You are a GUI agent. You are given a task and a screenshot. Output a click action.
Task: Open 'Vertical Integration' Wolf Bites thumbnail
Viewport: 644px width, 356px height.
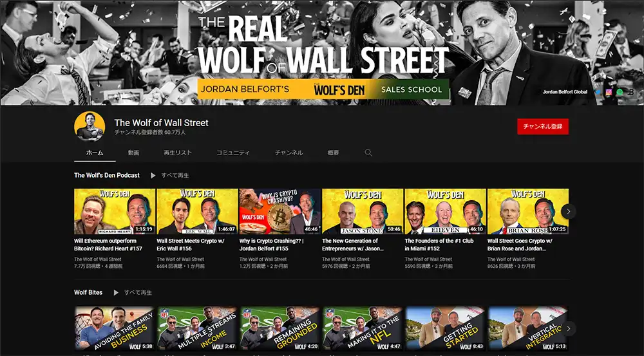pos(528,328)
